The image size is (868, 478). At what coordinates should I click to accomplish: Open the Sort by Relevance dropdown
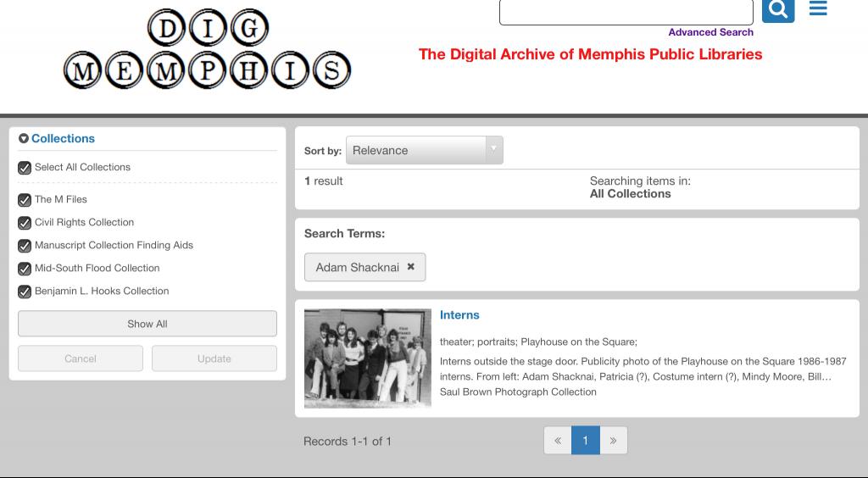tap(424, 150)
